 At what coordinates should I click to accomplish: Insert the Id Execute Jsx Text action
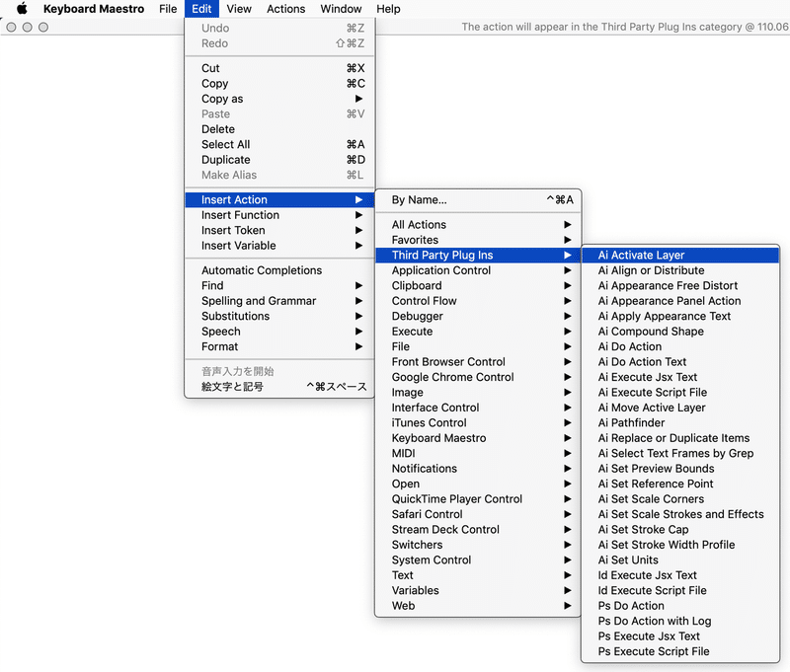680,575
